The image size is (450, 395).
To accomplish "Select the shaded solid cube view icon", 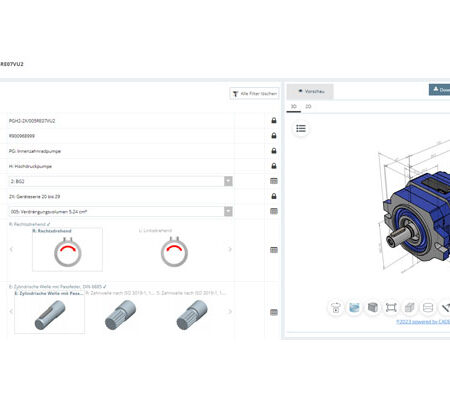I will [373, 307].
